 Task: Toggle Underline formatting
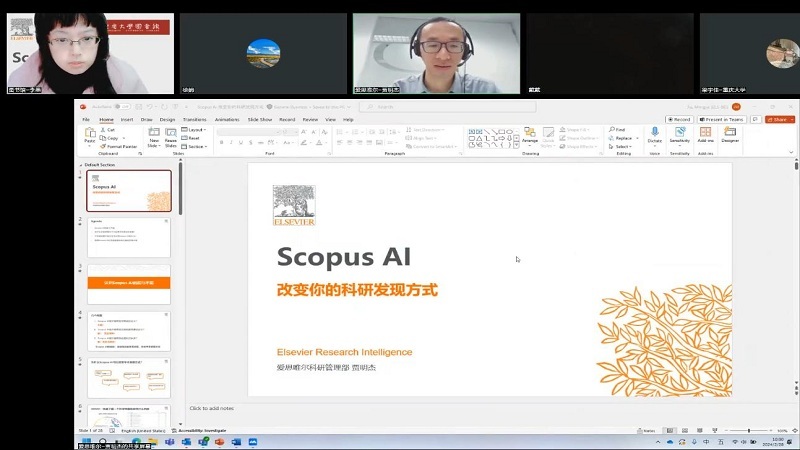point(241,142)
